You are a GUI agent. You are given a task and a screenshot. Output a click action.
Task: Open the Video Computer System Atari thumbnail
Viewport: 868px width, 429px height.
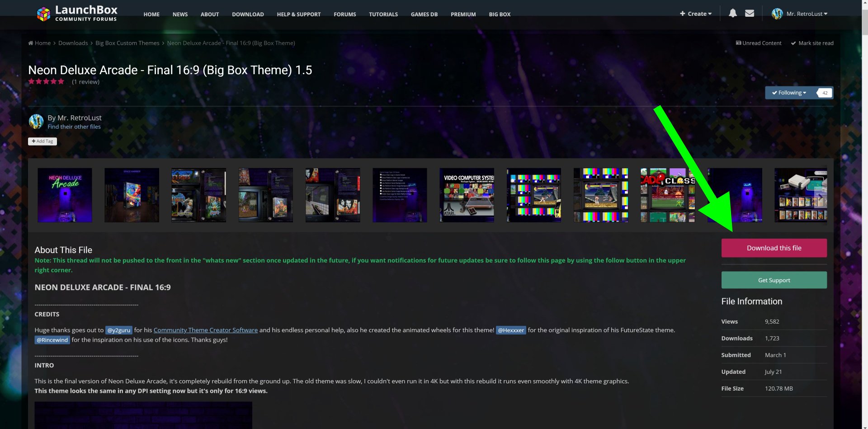pyautogui.click(x=467, y=195)
